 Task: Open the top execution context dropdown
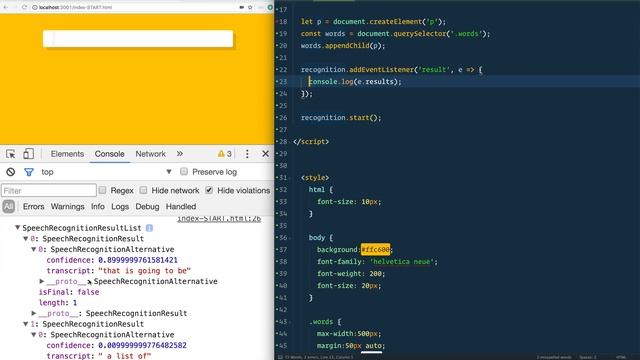point(106,172)
